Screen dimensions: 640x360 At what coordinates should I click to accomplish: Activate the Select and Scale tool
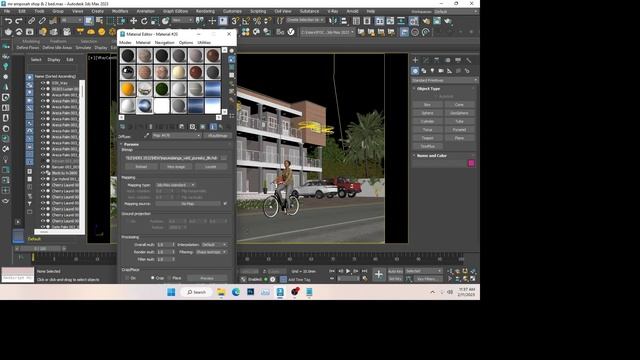click(155, 21)
